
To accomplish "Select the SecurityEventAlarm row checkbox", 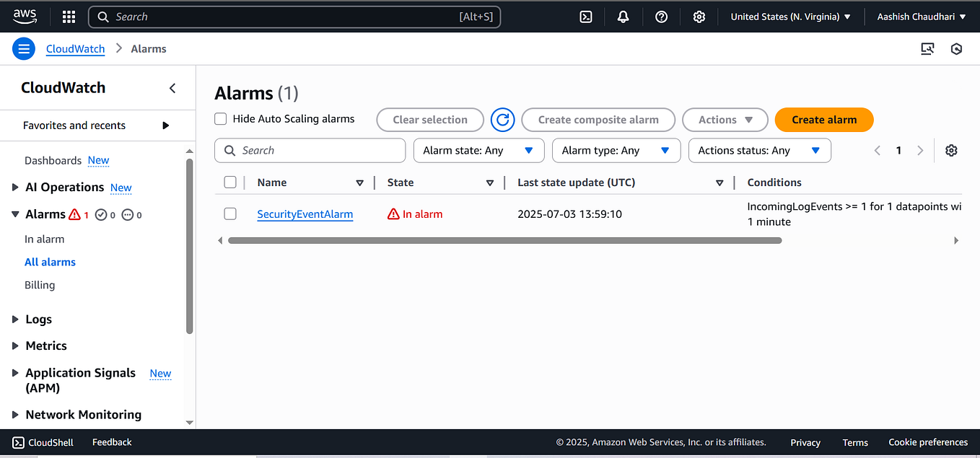I will pyautogui.click(x=230, y=213).
